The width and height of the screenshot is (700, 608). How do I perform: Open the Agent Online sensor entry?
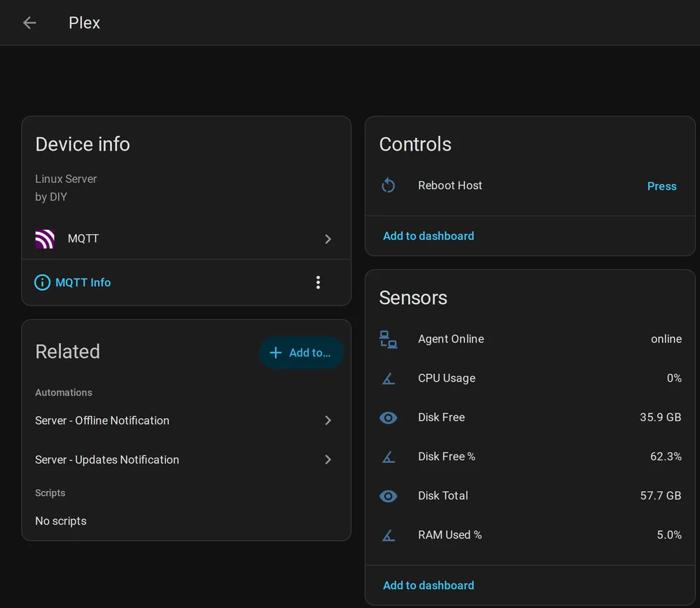pos(530,339)
